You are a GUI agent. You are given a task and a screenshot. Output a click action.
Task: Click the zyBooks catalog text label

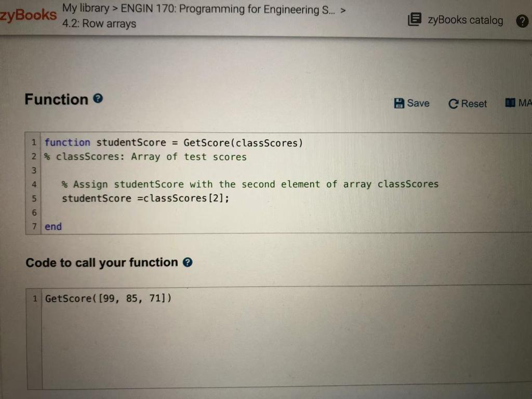pos(464,20)
